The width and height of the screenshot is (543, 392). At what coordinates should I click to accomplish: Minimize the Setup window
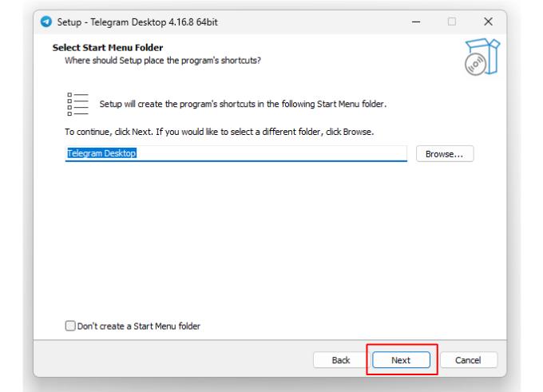click(x=416, y=22)
